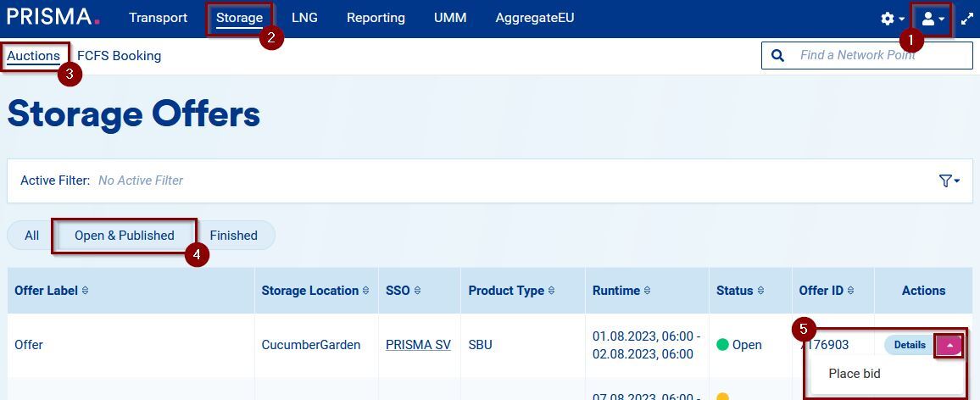The width and height of the screenshot is (980, 400).
Task: Collapse the pink Actions dropdown arrow
Action: 949,345
